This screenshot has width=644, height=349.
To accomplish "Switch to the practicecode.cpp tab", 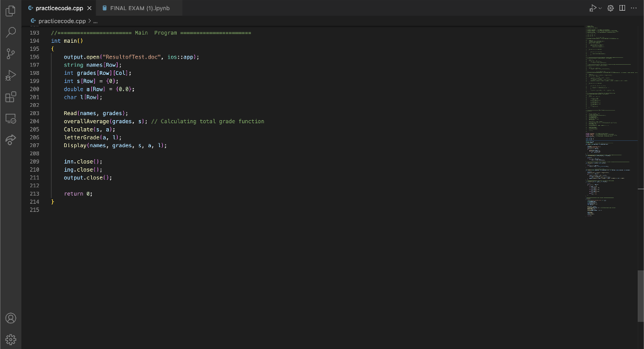I will (59, 8).
